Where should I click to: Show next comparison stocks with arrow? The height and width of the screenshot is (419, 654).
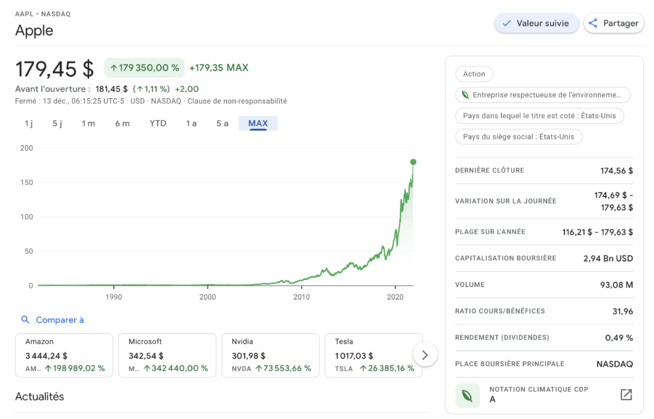[x=424, y=355]
